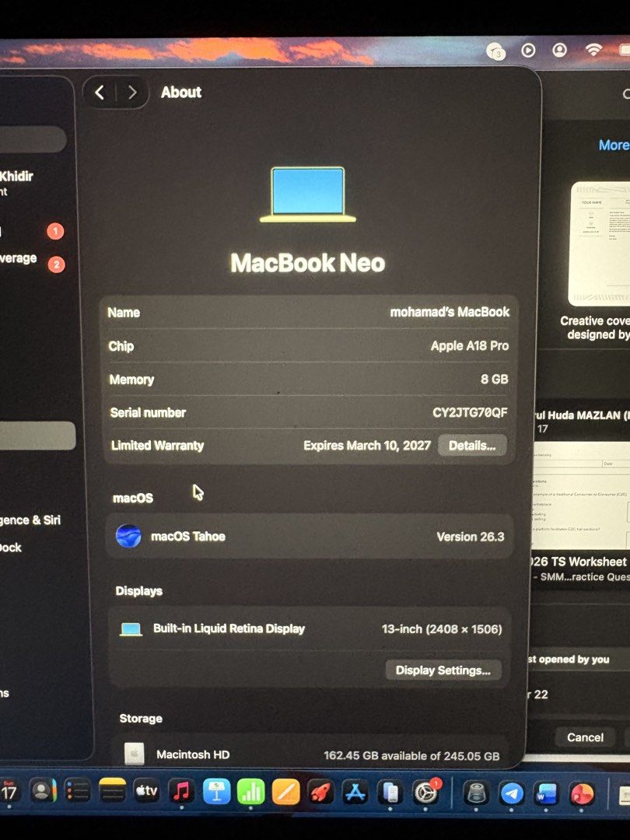This screenshot has width=630, height=840.
Task: Open Pages in the Dock
Action: point(286,792)
